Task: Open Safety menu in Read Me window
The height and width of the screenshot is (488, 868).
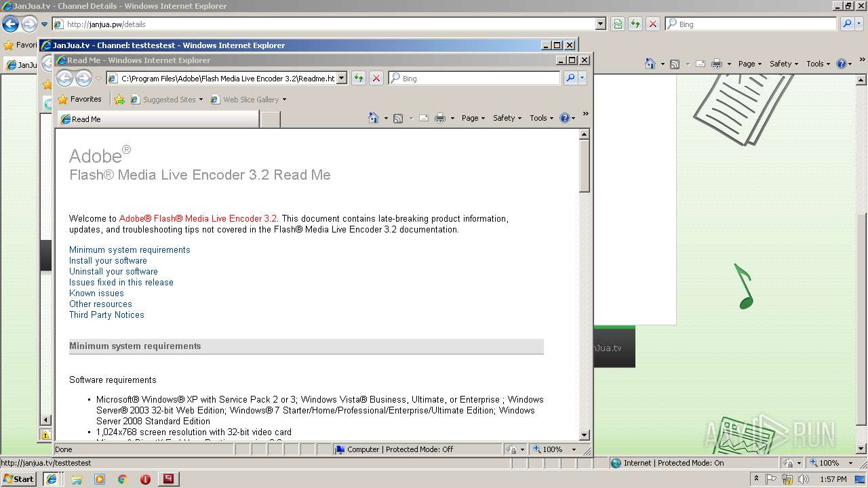Action: tap(507, 118)
